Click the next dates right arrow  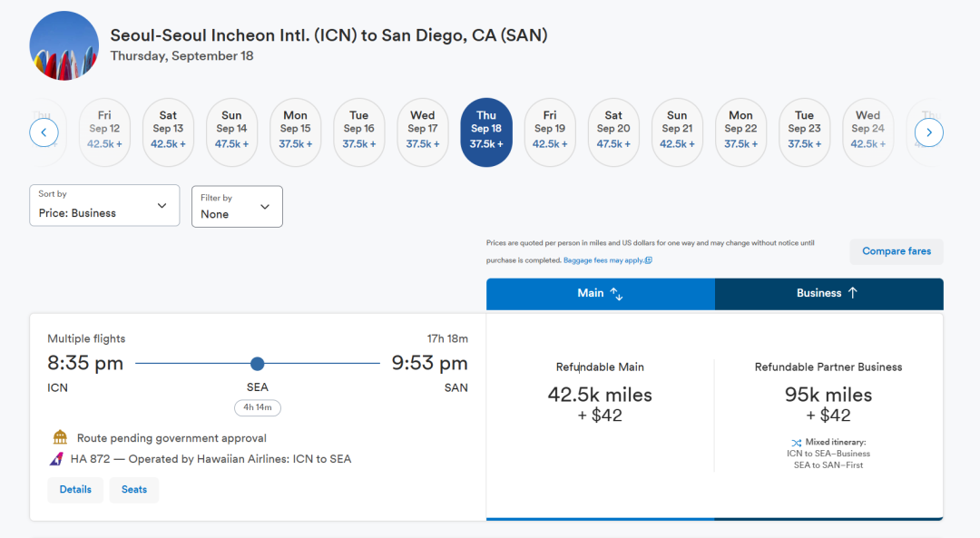[928, 132]
